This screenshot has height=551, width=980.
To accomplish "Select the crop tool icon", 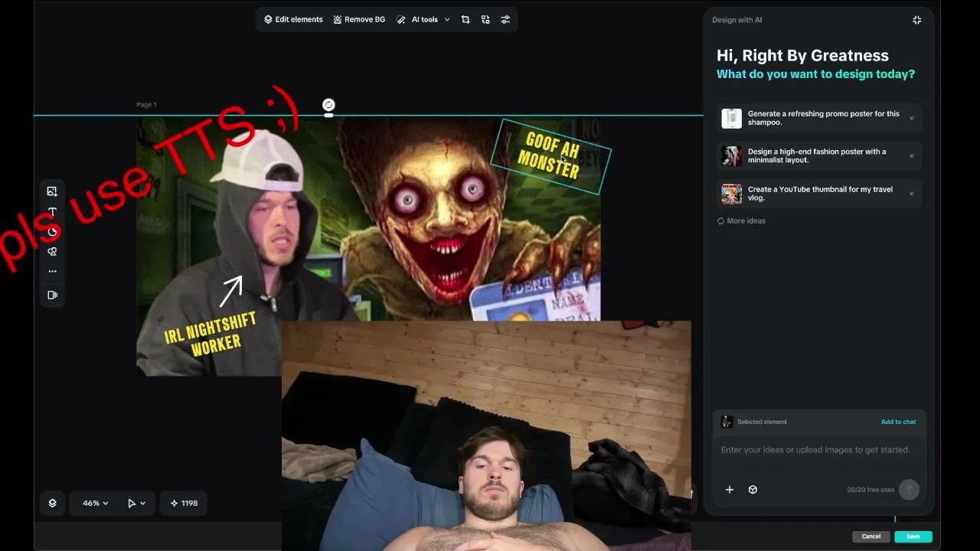I will pos(465,20).
